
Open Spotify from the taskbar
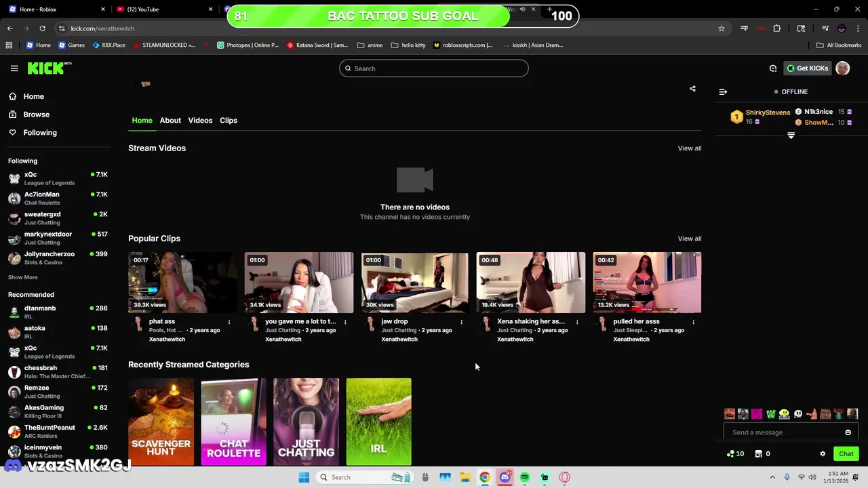tap(525, 477)
